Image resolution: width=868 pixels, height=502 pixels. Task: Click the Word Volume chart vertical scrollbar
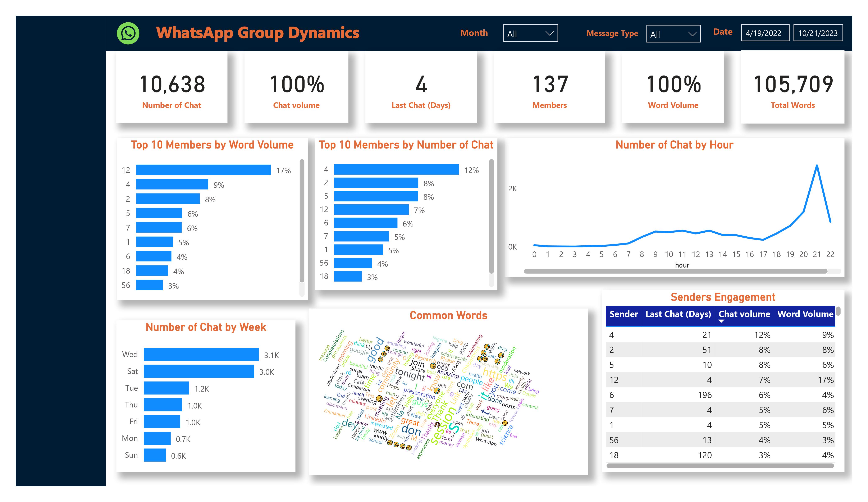pos(302,220)
